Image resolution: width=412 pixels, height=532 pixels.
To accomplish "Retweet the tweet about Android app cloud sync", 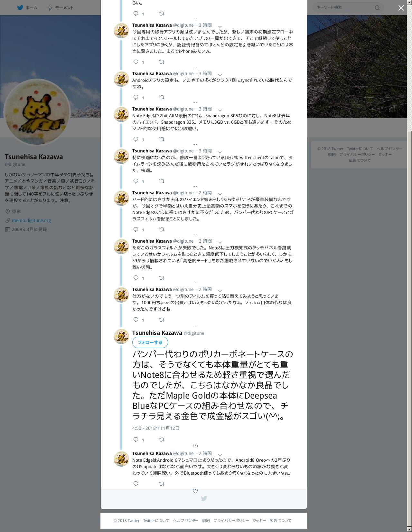I will point(162,97).
